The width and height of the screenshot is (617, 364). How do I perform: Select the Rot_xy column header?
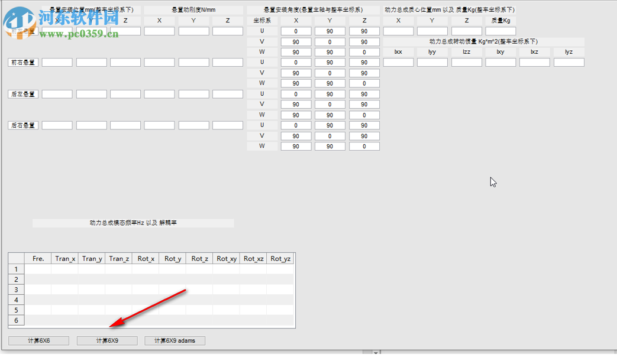coord(226,258)
